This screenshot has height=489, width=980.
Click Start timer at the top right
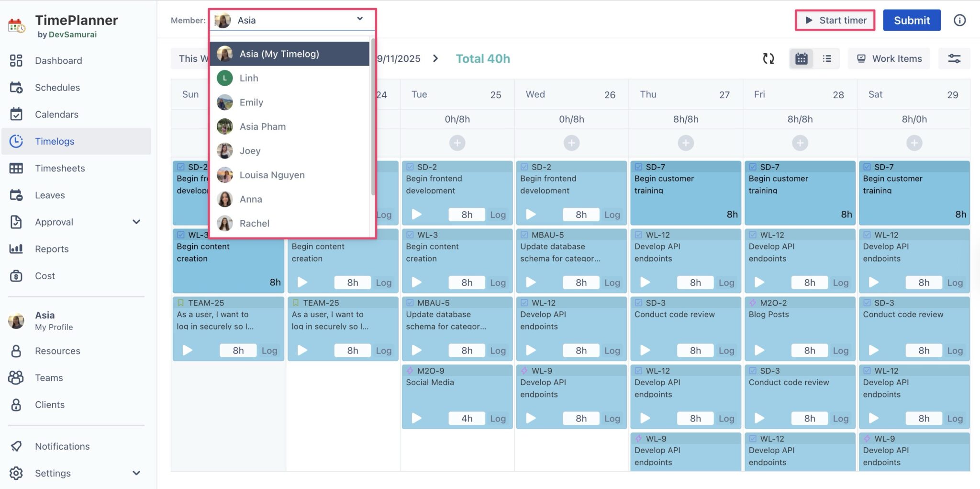[x=835, y=20]
